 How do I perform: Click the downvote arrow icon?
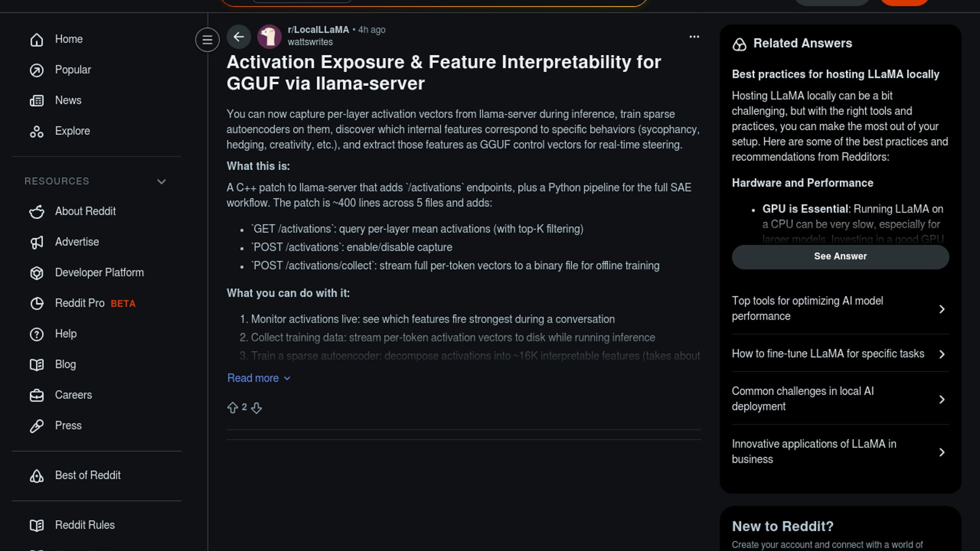(x=256, y=408)
